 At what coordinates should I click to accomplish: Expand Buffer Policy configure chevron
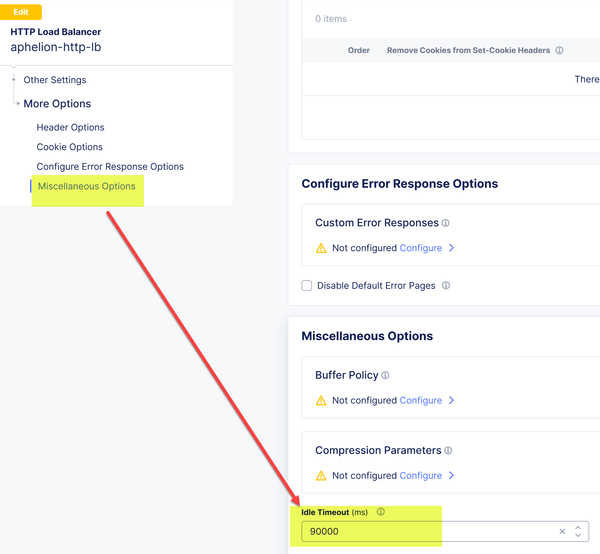click(x=452, y=400)
